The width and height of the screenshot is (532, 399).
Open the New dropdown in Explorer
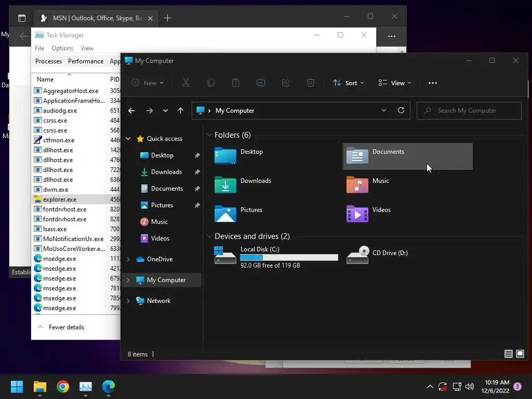click(148, 83)
